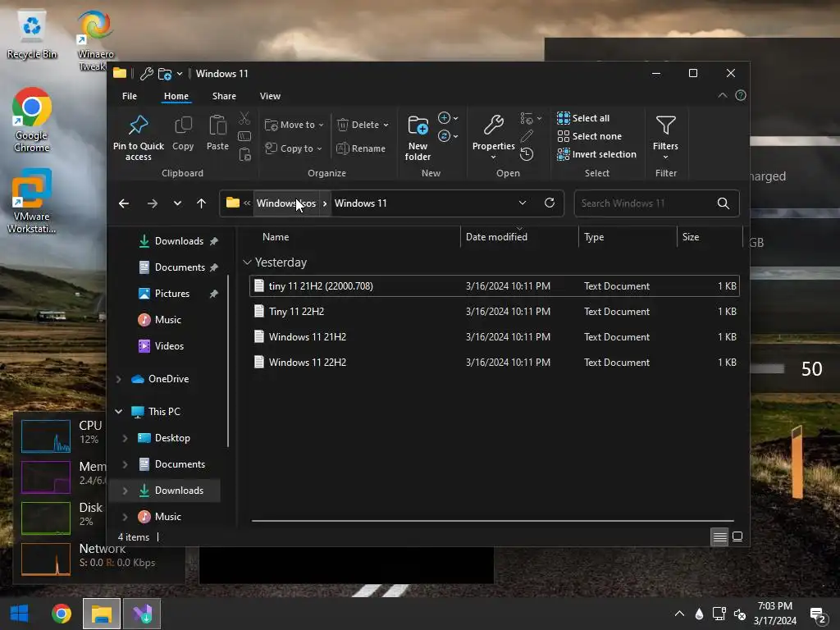Open the Open-with dropdown in Open group
Screen dimensions: 840x630
531,118
